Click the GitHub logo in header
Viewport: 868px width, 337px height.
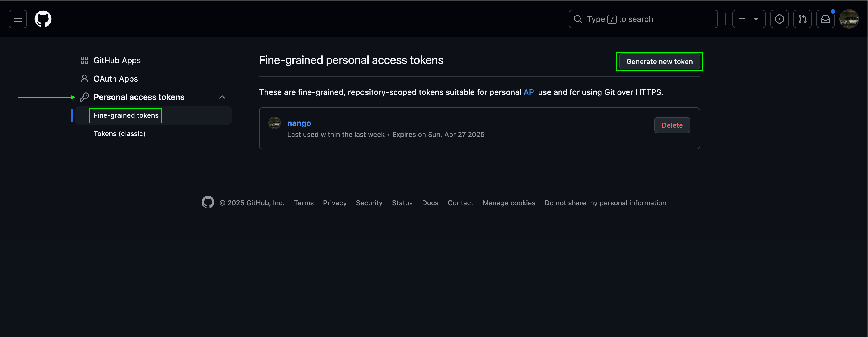(43, 19)
